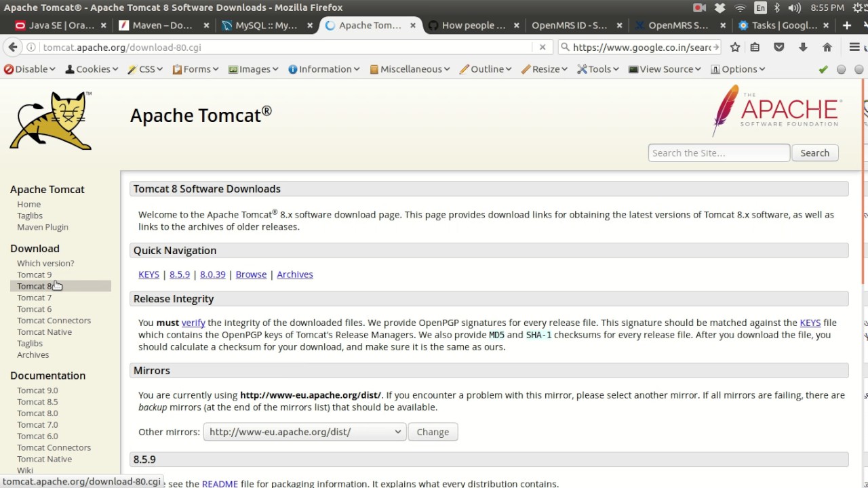Bookmark this page with the star icon
The image size is (868, 488).
click(734, 47)
